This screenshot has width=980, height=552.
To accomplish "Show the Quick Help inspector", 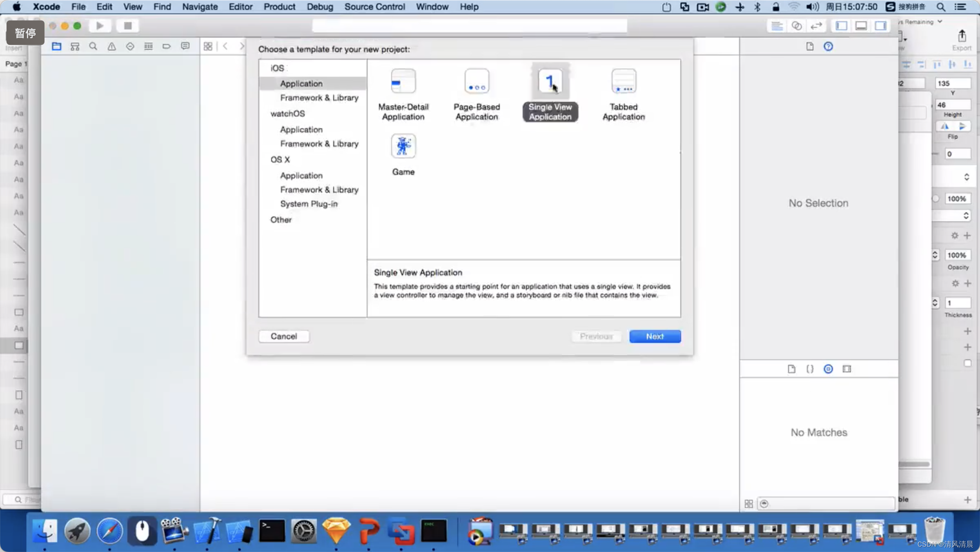I will (828, 46).
